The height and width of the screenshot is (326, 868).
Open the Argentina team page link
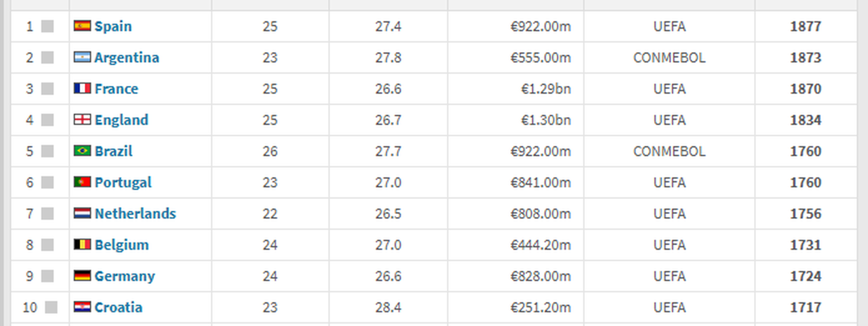pyautogui.click(x=127, y=57)
